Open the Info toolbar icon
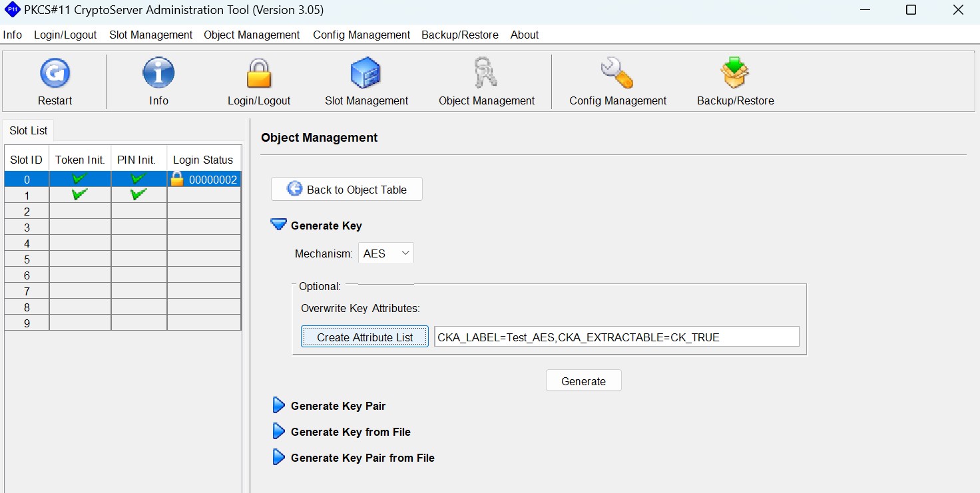The height and width of the screenshot is (493, 980). (158, 73)
